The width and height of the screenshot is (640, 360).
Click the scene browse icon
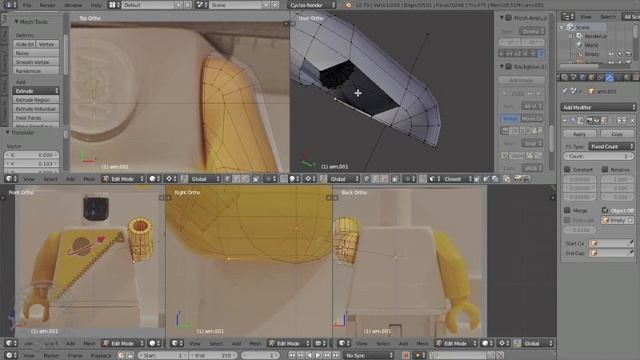pos(201,5)
